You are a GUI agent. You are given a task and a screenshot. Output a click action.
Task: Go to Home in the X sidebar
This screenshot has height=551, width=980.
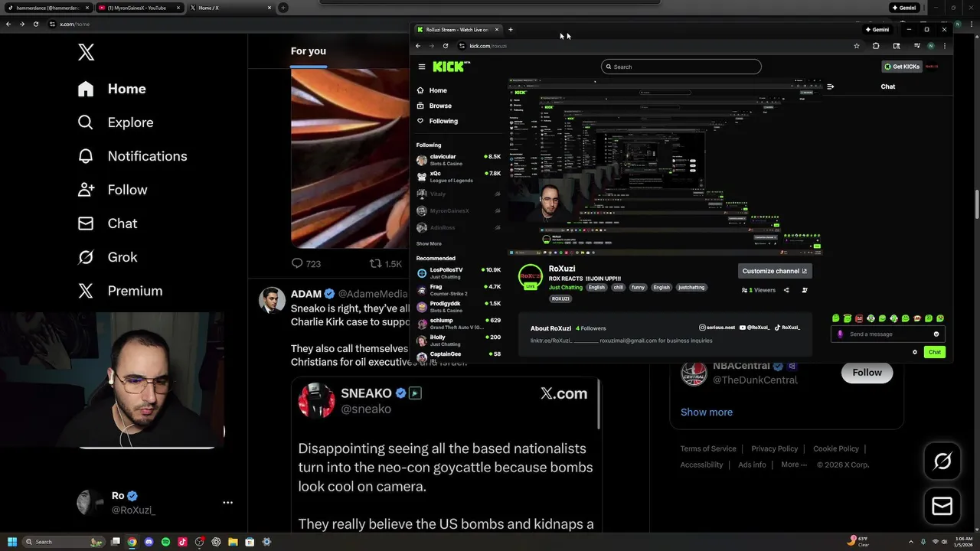(x=112, y=89)
